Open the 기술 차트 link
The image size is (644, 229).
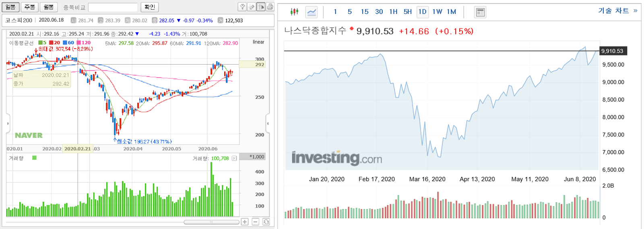click(x=618, y=11)
